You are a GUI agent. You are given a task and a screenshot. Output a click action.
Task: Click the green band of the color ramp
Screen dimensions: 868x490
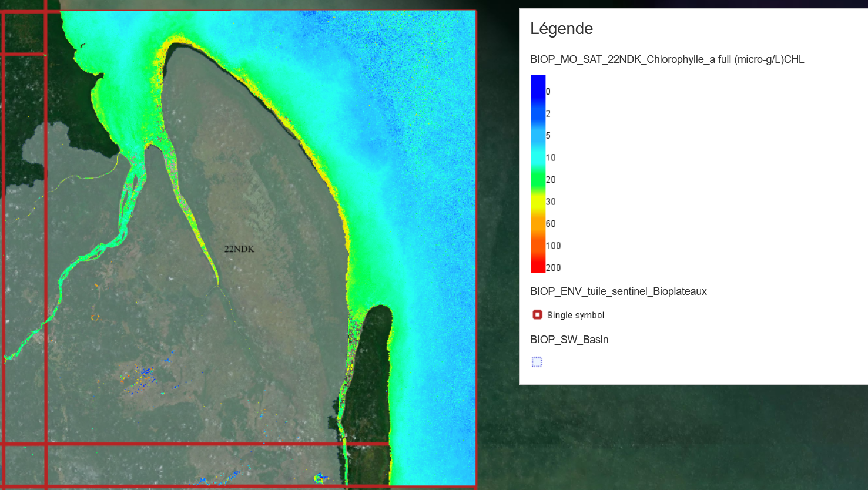click(x=538, y=180)
